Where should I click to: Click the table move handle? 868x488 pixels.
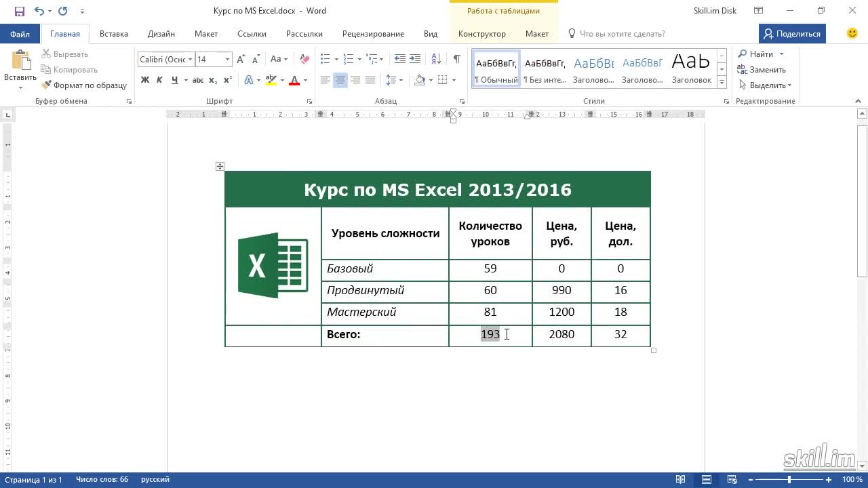click(x=220, y=166)
